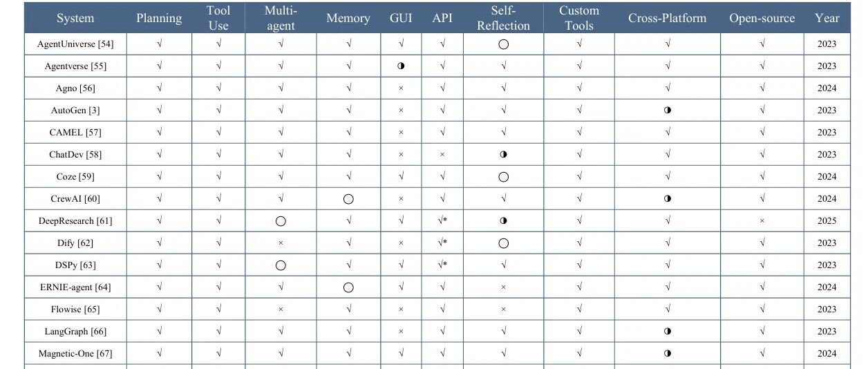Click the cross mark in Dify's Multi-agent cell
868x369 pixels.
point(281,243)
